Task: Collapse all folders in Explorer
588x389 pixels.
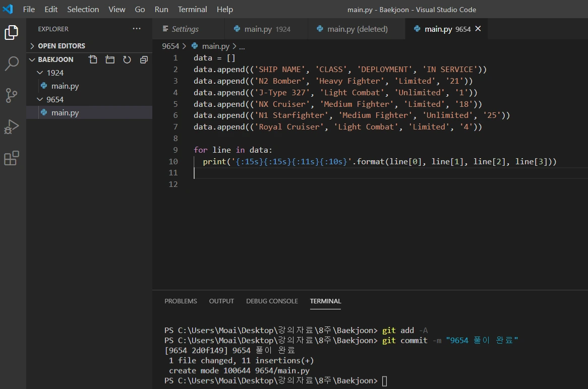Action: click(144, 59)
